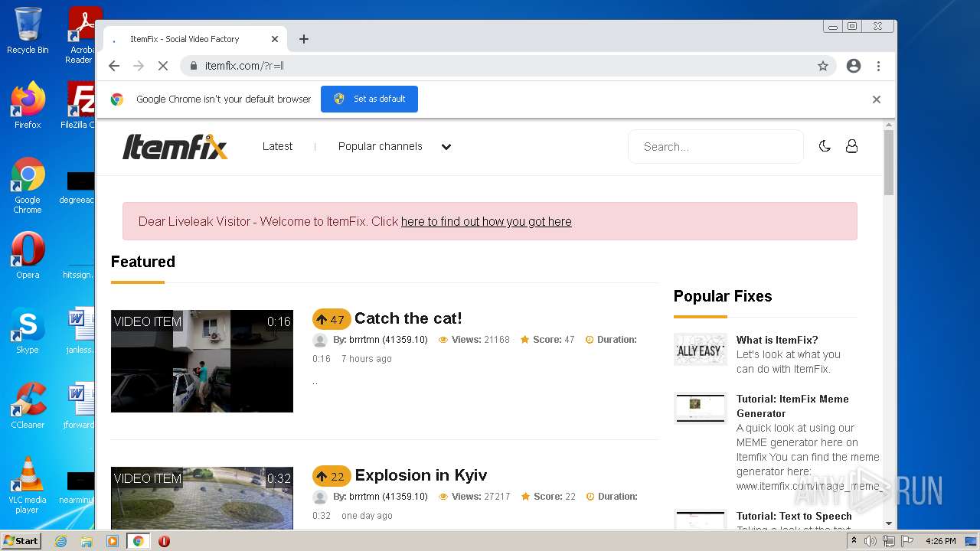Click the taskbar clock showing 4:26 PM
The image size is (980, 551).
click(x=940, y=541)
